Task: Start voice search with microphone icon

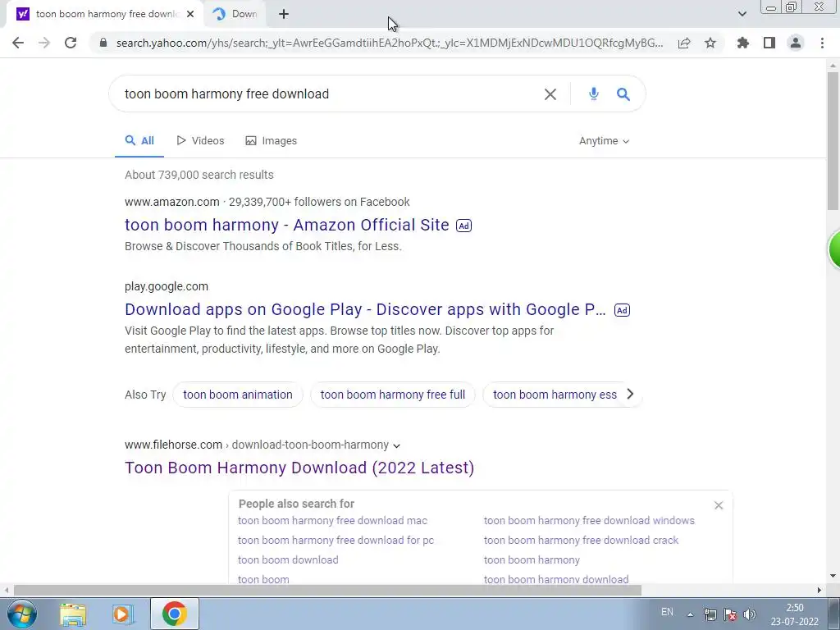Action: pos(594,94)
